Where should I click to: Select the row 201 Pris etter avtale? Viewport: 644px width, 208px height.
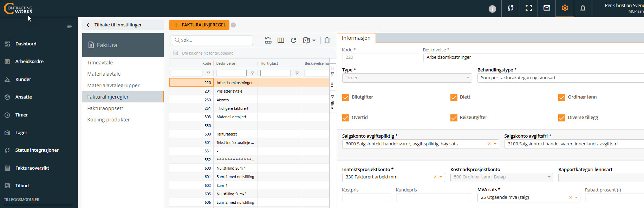pyautogui.click(x=249, y=91)
